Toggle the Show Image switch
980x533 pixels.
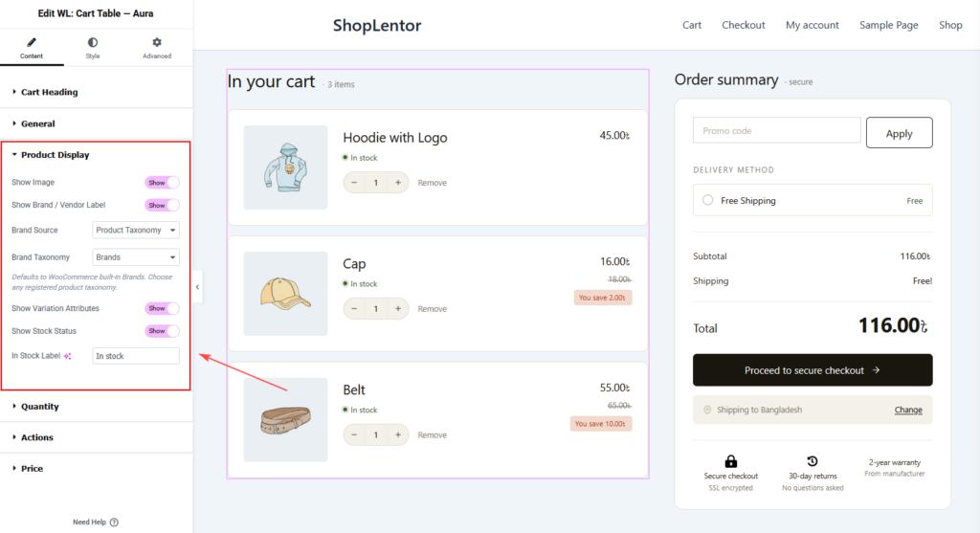point(163,183)
